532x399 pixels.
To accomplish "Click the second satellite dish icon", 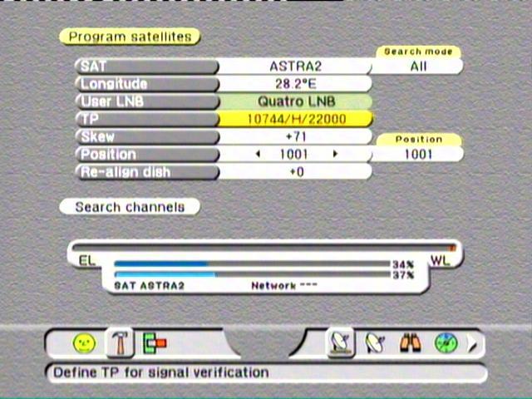I will pos(376,342).
